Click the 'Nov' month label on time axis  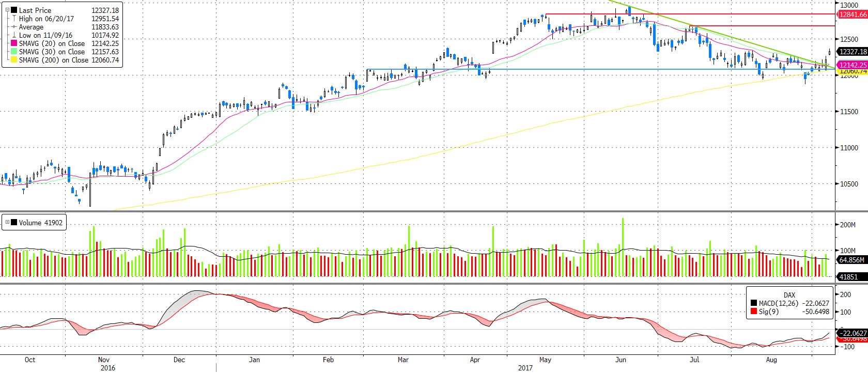[x=104, y=360]
